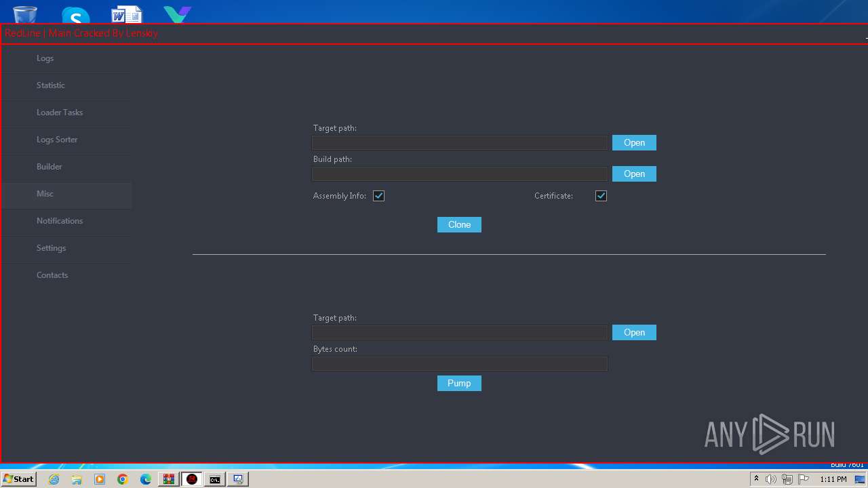868x488 pixels.
Task: Launch Microsoft Edge from the taskbar
Action: tap(146, 479)
